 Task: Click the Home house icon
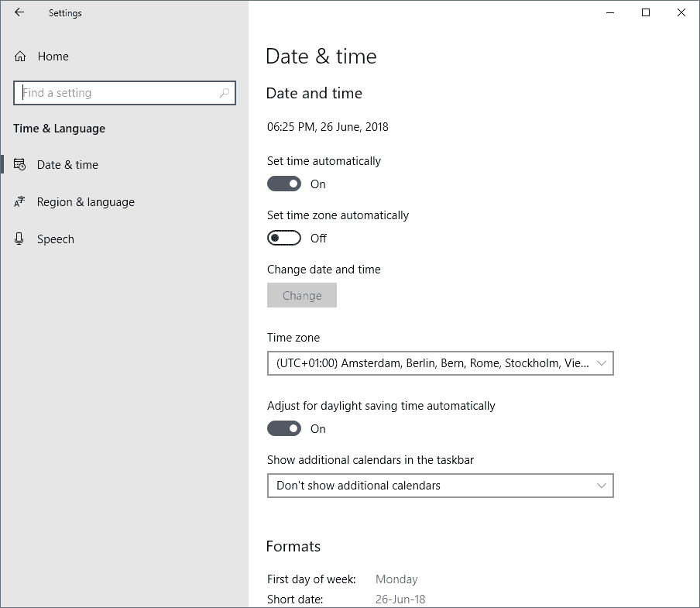tap(20, 57)
